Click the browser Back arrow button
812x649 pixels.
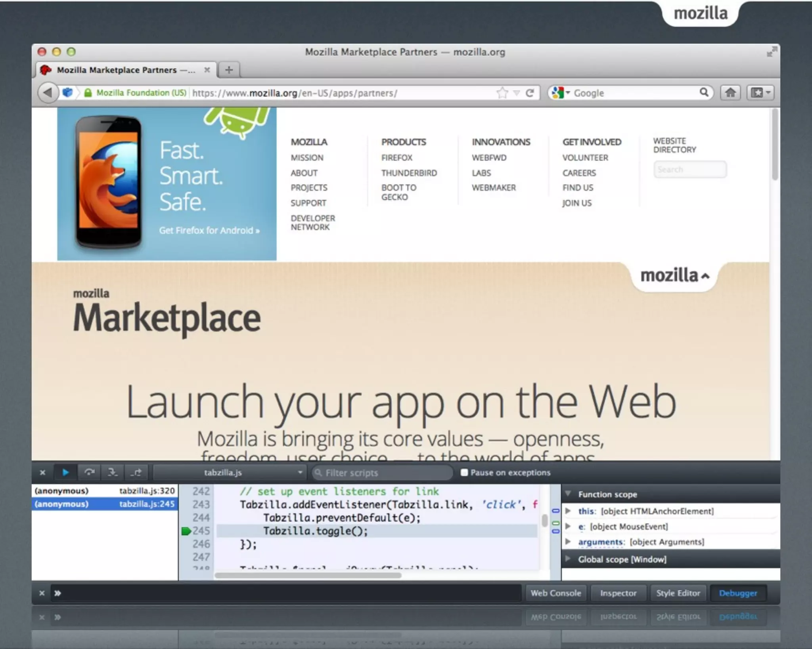click(48, 93)
